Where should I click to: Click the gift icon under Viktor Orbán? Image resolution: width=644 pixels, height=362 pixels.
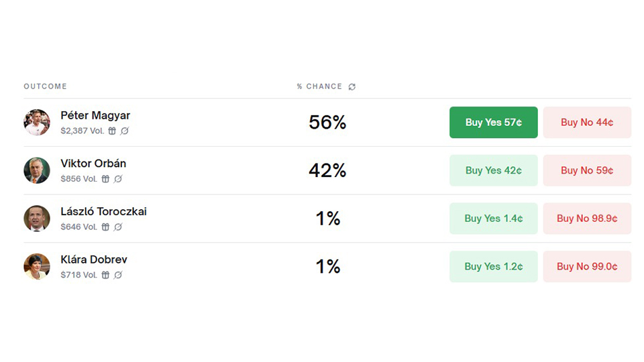click(105, 179)
